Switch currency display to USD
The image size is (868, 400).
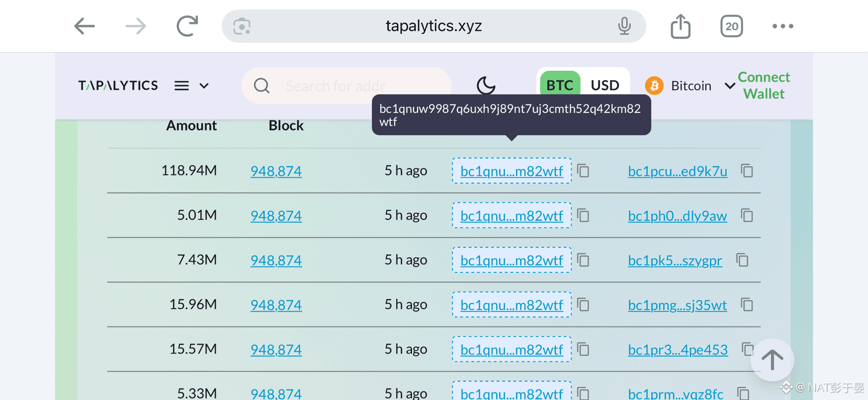[605, 86]
